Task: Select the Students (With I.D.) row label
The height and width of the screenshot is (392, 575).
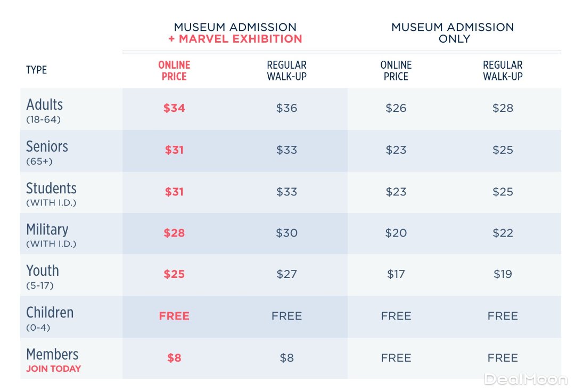Action: point(52,193)
